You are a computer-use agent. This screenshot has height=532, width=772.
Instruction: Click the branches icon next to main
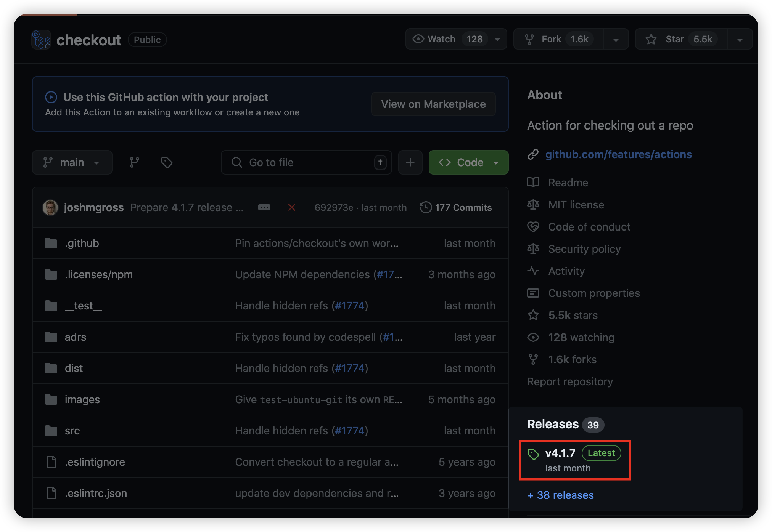[x=134, y=162]
